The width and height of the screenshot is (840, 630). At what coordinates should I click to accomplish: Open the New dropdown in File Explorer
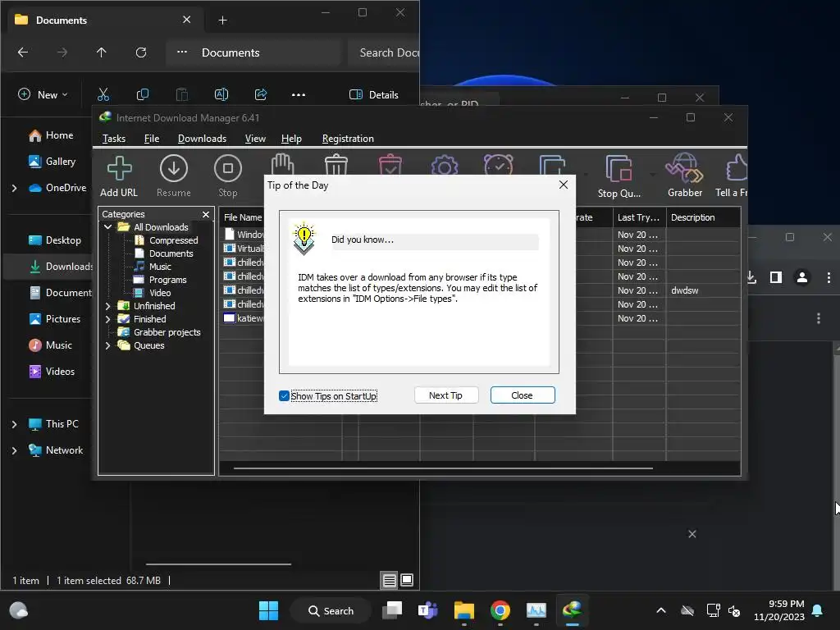(43, 95)
